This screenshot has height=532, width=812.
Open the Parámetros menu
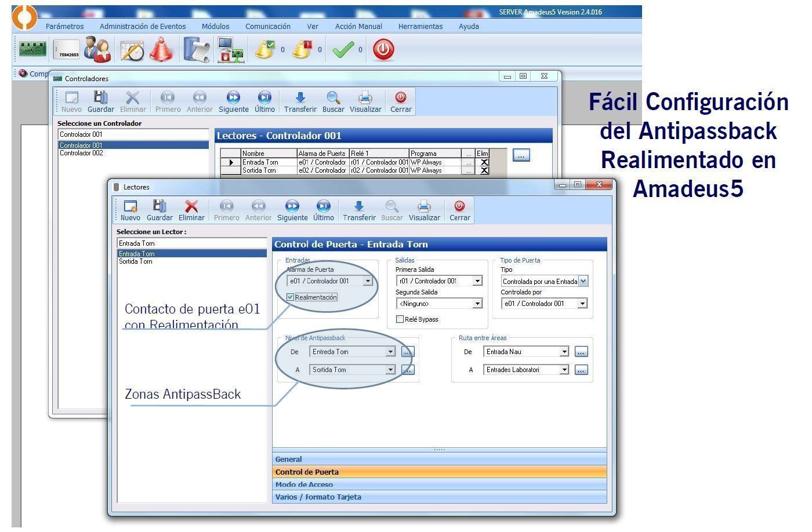(x=64, y=26)
